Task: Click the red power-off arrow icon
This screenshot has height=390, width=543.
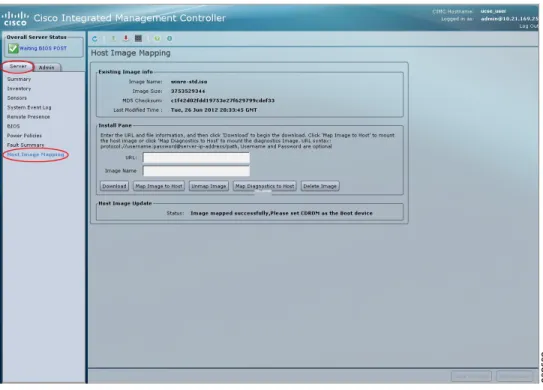Action: (126, 38)
